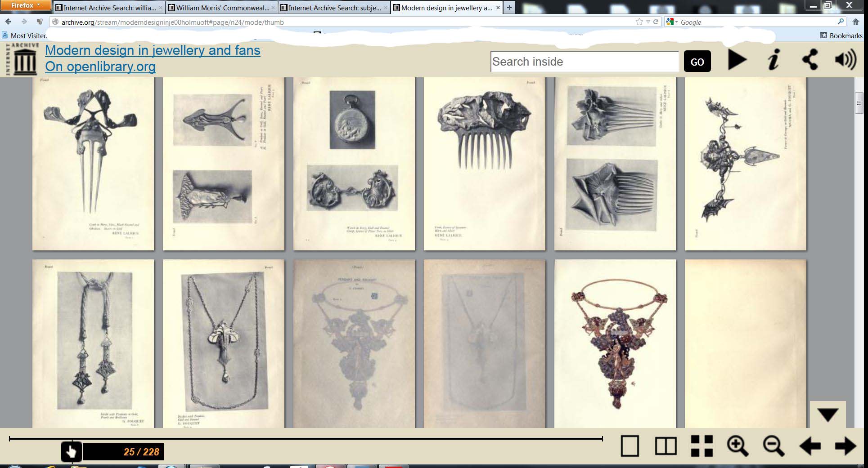The width and height of the screenshot is (868, 468).
Task: Close the William Morris' Commonweal tab
Action: click(273, 8)
